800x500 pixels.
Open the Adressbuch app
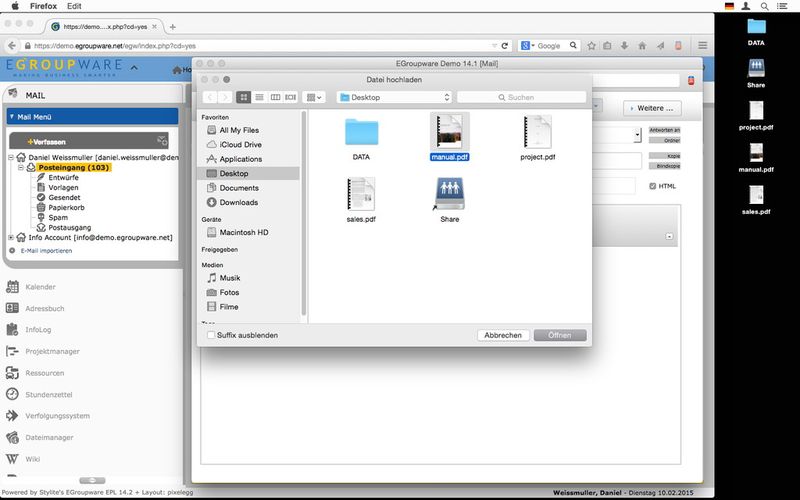[45, 308]
